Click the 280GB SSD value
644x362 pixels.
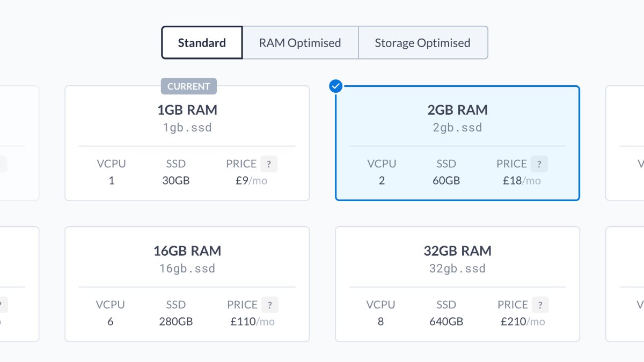(x=176, y=322)
